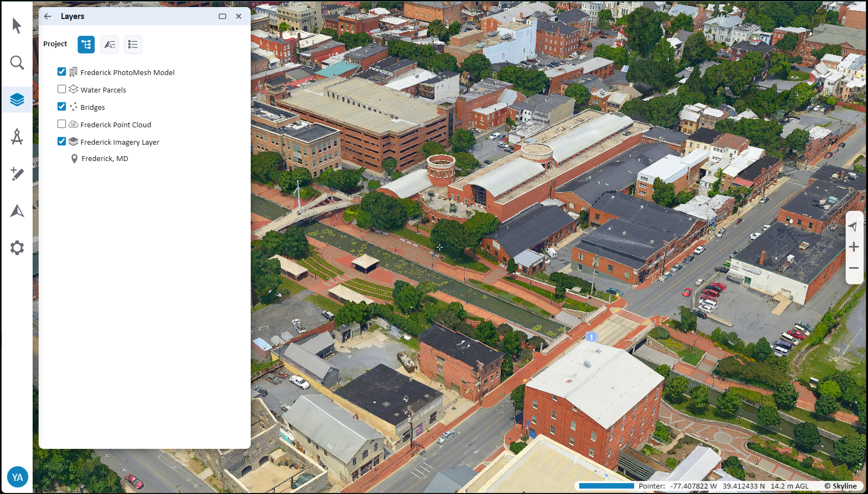Select the pointer arrow tool in sidebar
Viewport: 868px width, 494px height.
[x=17, y=26]
